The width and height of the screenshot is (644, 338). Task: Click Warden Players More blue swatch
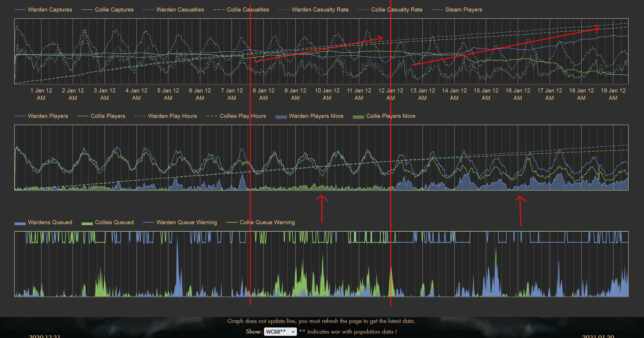pyautogui.click(x=281, y=116)
